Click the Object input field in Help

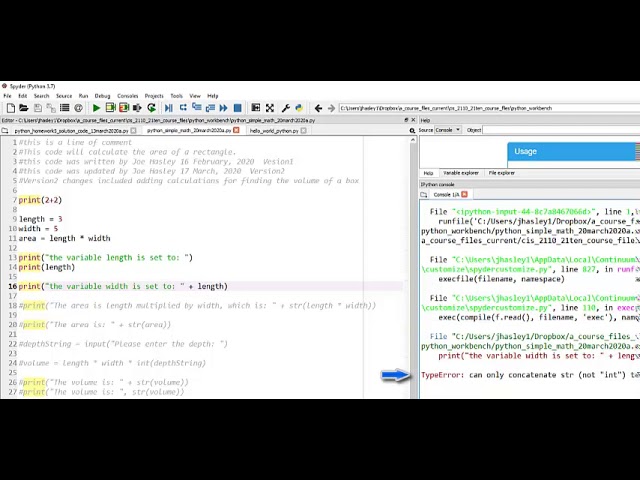coord(562,130)
